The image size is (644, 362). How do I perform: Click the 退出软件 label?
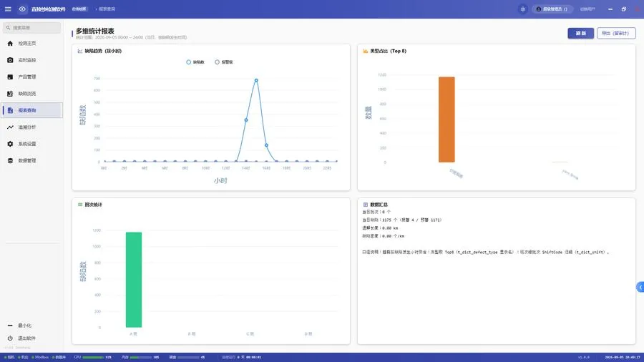tap(26, 338)
